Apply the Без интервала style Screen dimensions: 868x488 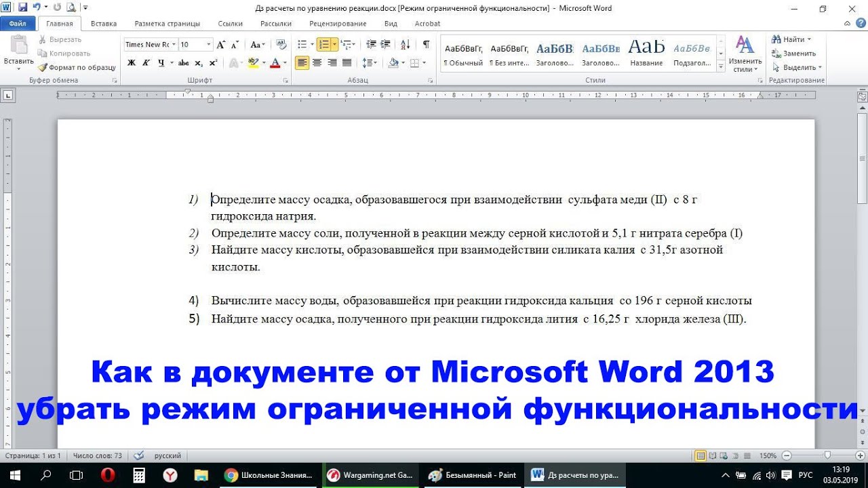click(509, 54)
